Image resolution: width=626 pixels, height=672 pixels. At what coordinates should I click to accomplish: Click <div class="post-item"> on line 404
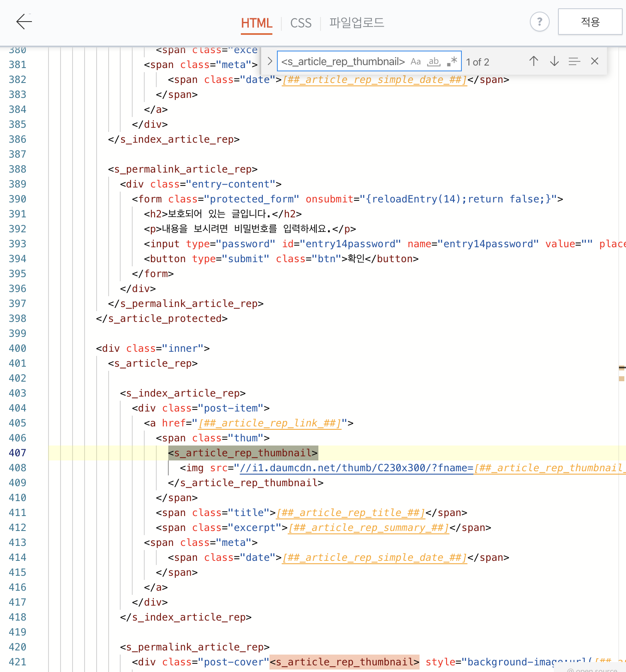pos(201,408)
